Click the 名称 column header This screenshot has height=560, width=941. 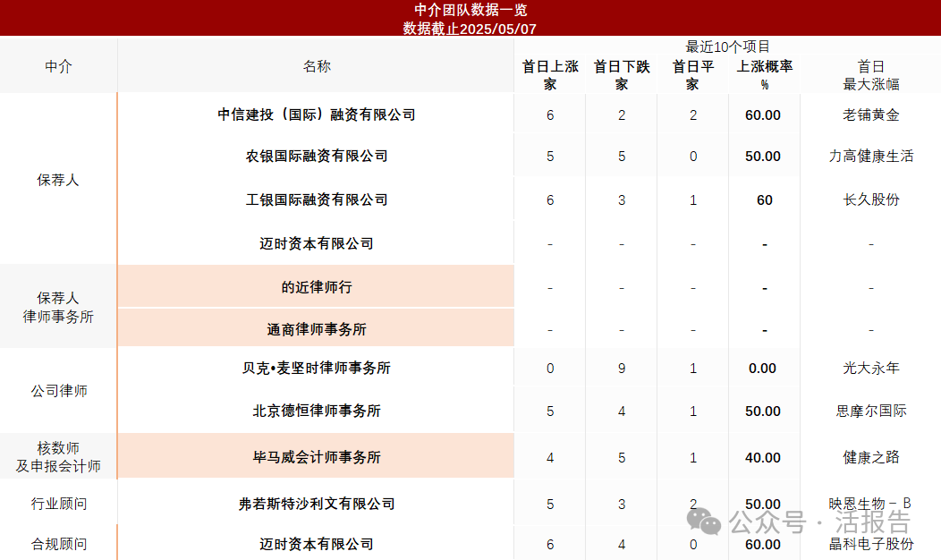tap(317, 66)
